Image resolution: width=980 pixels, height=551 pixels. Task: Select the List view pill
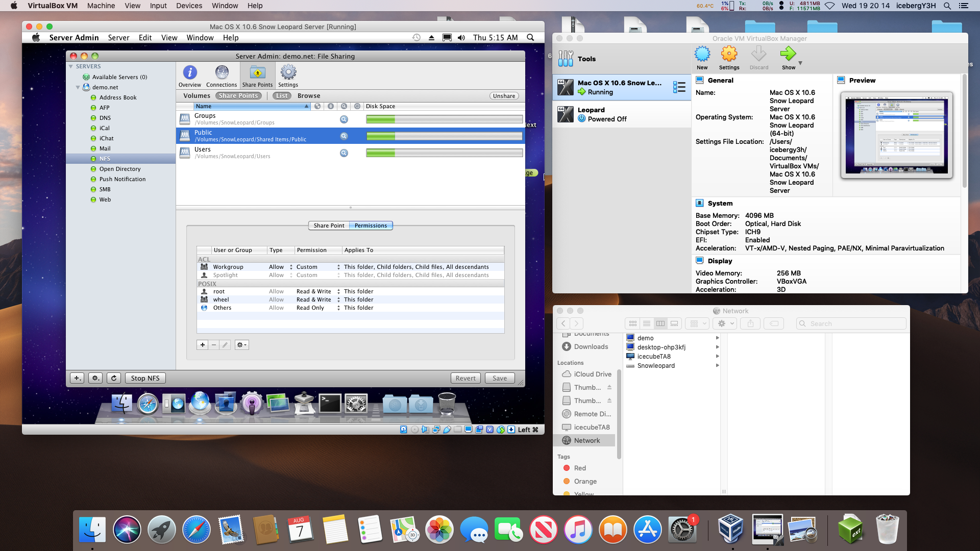282,96
